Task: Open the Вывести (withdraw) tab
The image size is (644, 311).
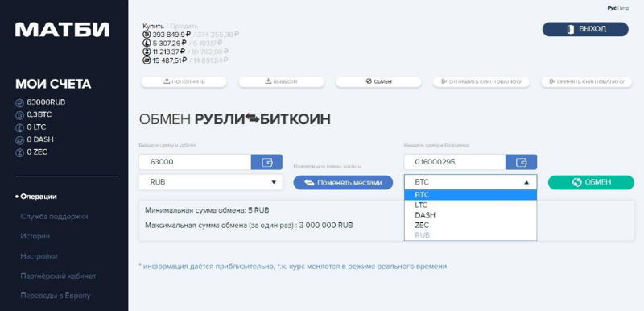Action: coord(281,81)
